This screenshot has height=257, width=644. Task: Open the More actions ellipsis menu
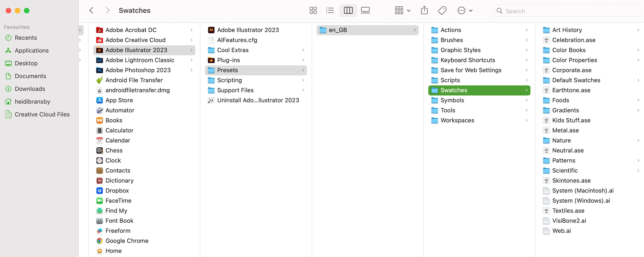pos(465,11)
